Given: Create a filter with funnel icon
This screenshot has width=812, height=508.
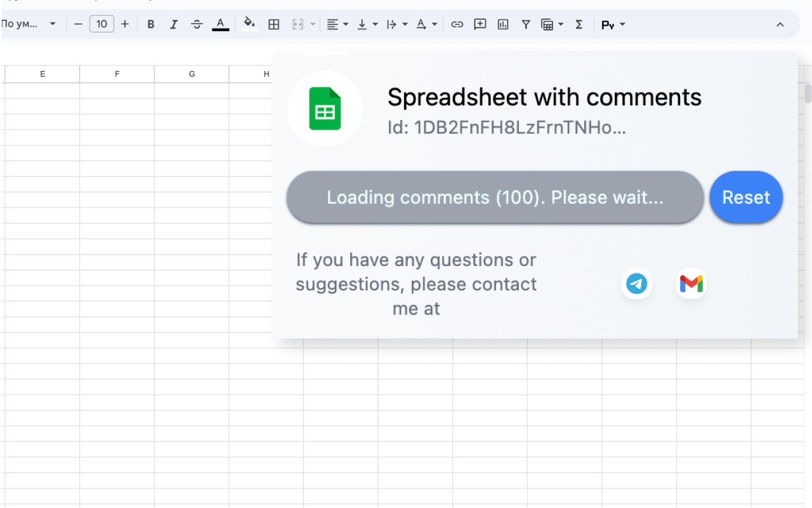Looking at the screenshot, I should 526,25.
